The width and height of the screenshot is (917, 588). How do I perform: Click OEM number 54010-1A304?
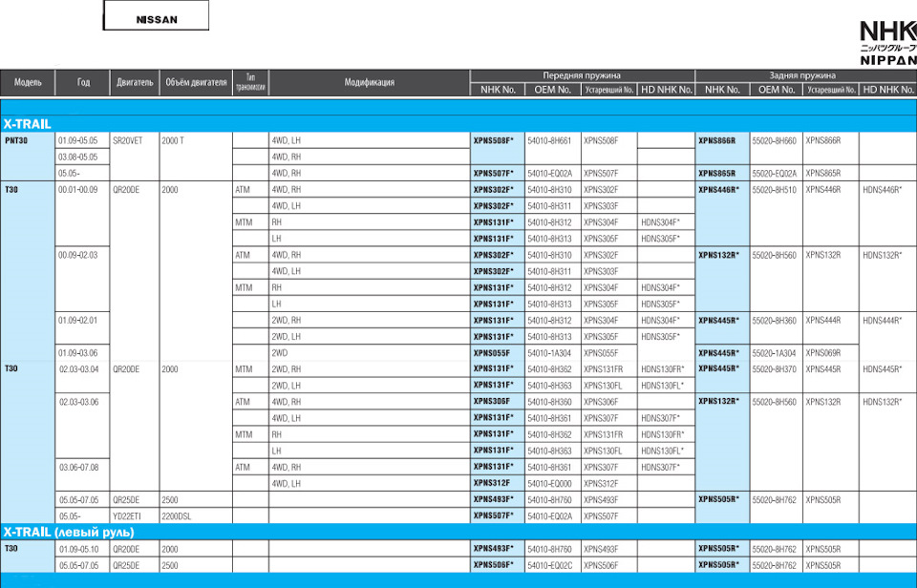click(x=549, y=353)
